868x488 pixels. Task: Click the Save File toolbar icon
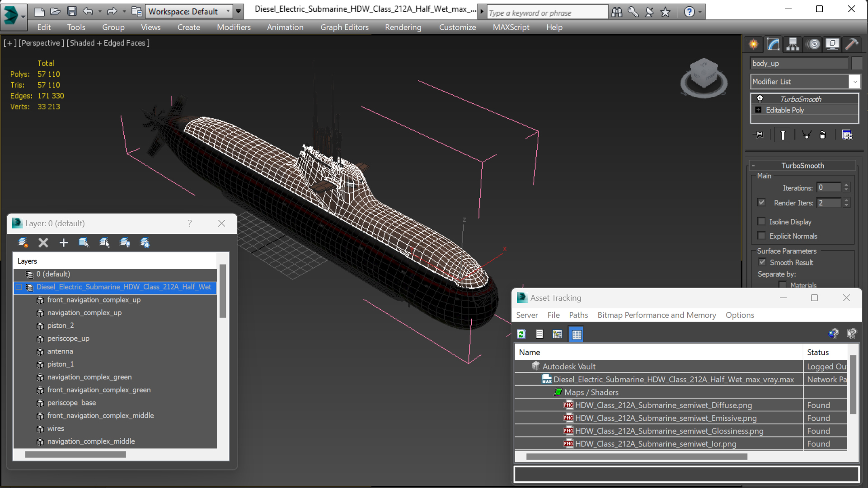pyautogui.click(x=72, y=11)
